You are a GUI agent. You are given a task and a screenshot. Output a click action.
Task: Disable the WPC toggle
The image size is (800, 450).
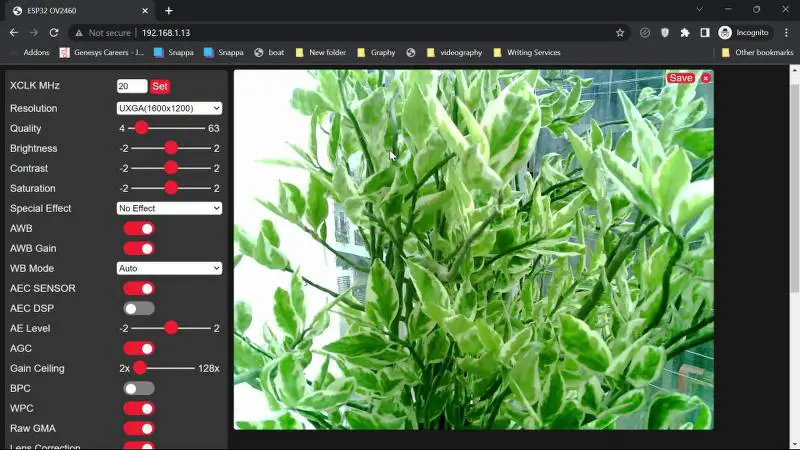point(139,408)
